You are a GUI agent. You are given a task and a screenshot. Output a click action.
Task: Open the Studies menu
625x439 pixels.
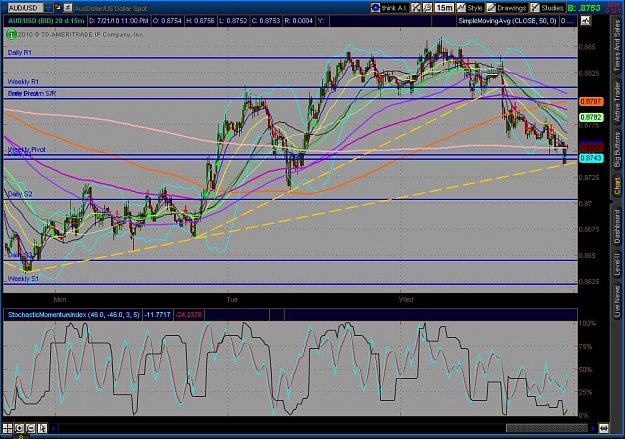point(547,8)
